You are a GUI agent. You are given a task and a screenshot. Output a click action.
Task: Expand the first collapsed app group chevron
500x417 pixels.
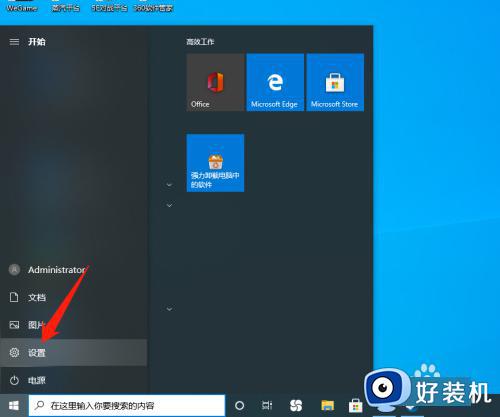coord(169,184)
